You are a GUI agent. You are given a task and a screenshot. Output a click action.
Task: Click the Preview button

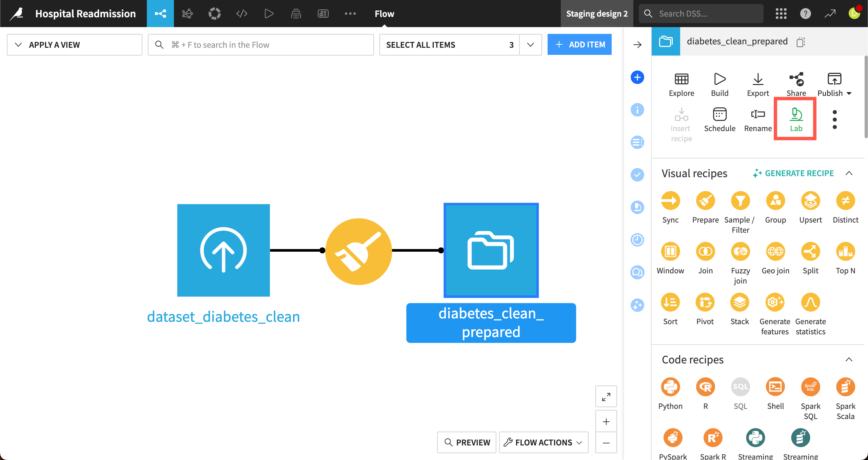point(467,442)
